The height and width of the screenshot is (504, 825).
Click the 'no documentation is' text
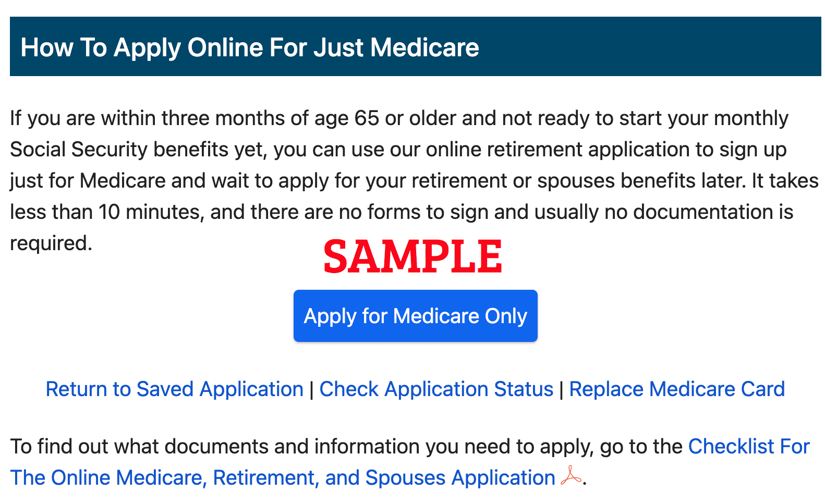point(699,212)
